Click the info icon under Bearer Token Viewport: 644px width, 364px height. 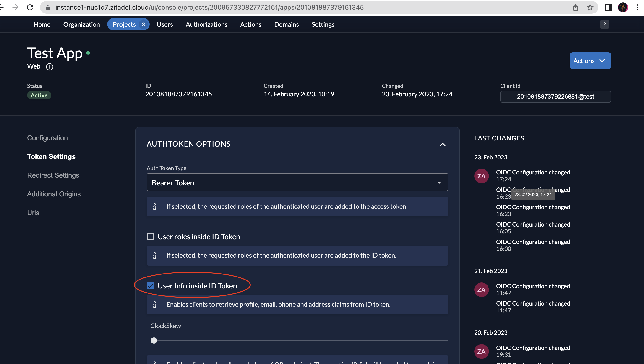[155, 207]
